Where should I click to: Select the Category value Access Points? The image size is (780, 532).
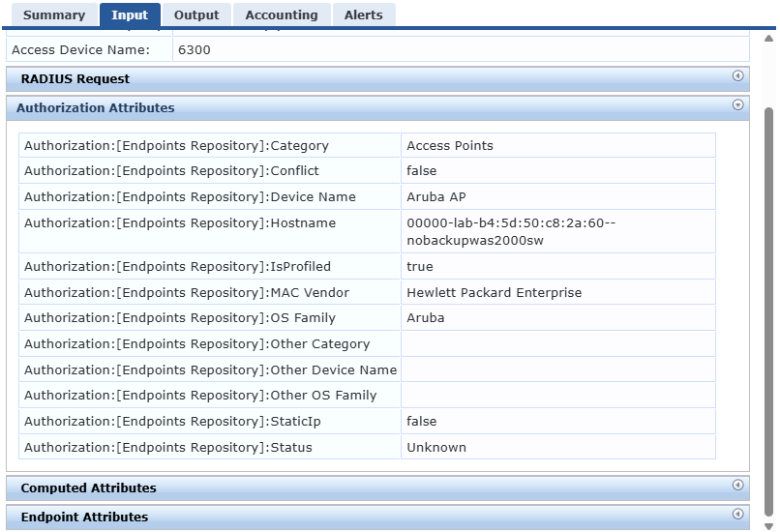click(x=450, y=146)
